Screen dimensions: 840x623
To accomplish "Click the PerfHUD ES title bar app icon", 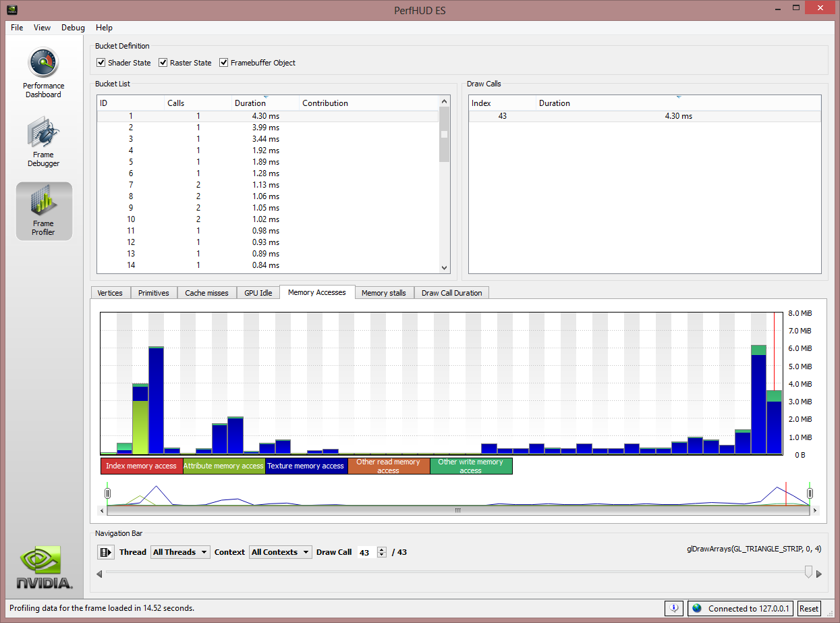I will point(12,9).
